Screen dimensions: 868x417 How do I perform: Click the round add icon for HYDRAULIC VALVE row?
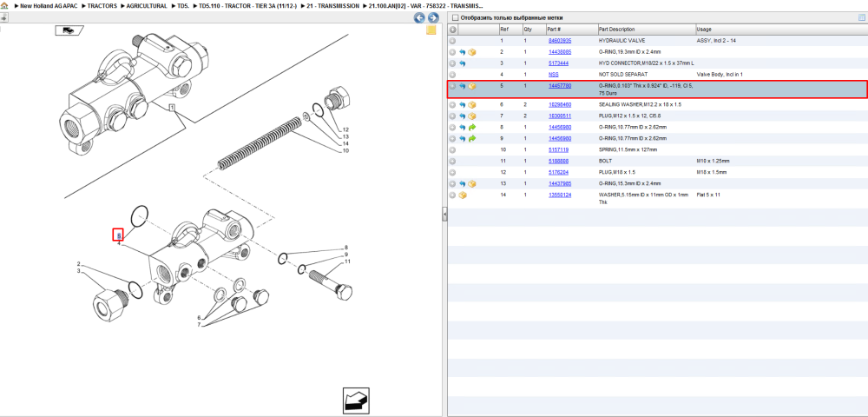click(x=452, y=41)
